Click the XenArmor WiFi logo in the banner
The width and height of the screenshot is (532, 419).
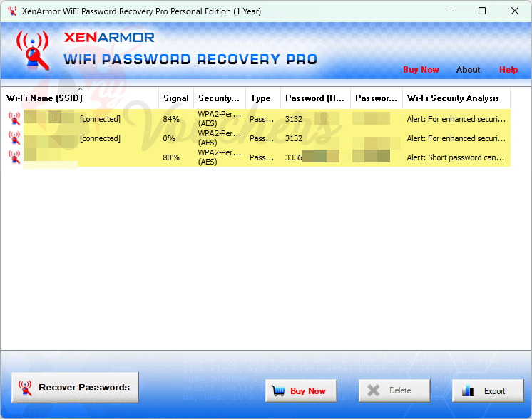[33, 50]
